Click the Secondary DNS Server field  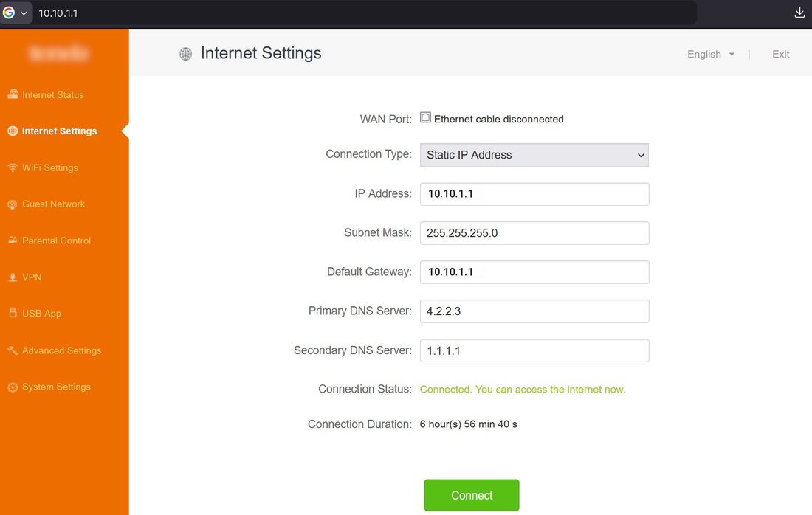[534, 350]
